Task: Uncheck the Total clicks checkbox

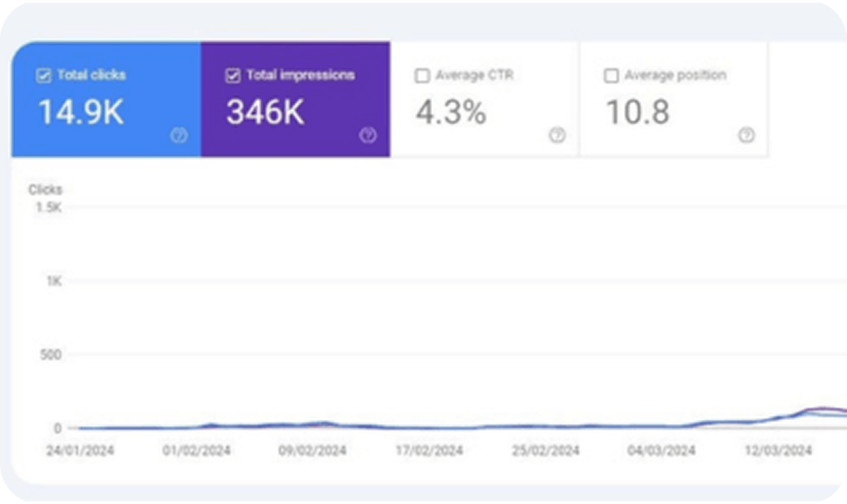Action: click(44, 76)
